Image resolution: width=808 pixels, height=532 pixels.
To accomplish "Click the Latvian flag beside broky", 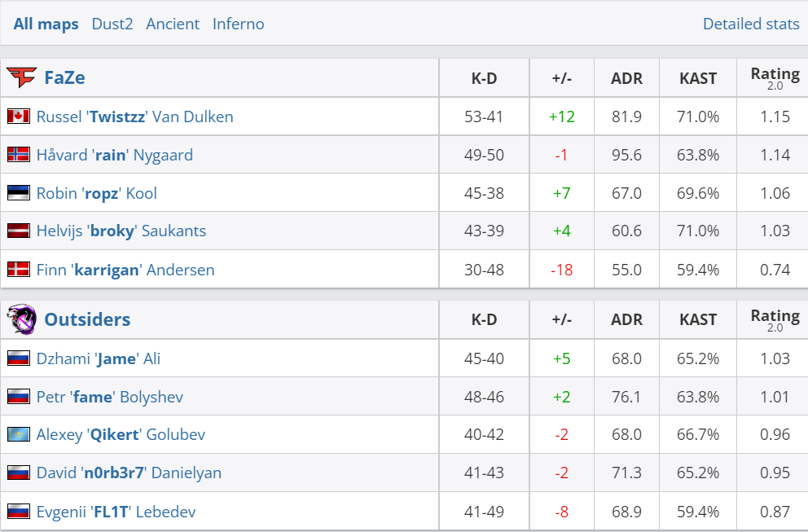I will pyautogui.click(x=19, y=231).
